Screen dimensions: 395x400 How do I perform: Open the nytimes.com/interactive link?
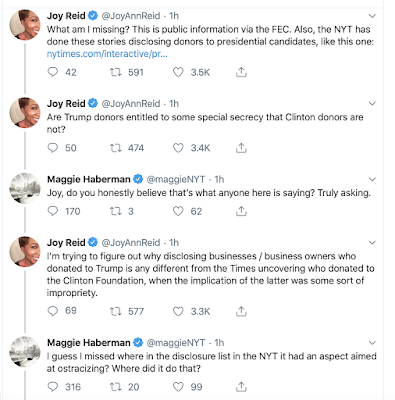click(107, 54)
